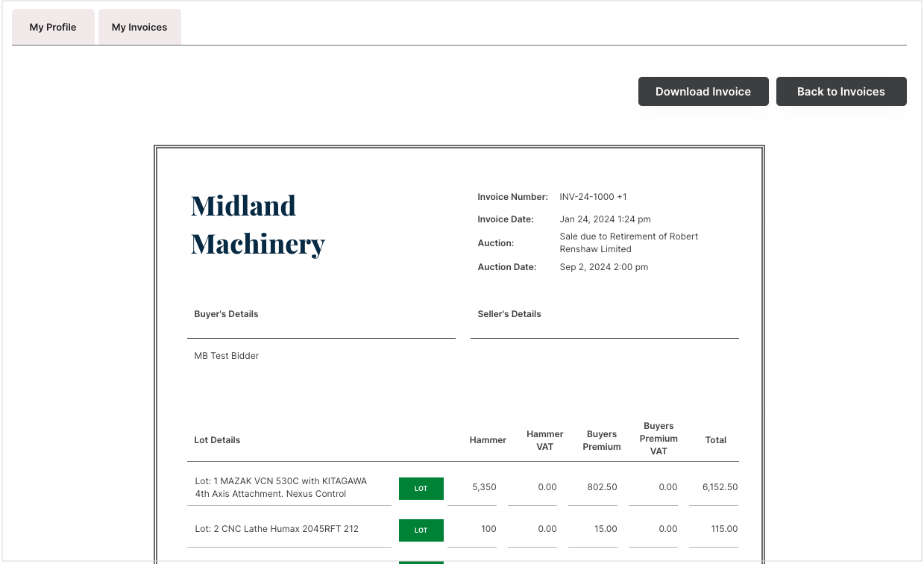This screenshot has width=924, height=564.
Task: Select invoice number INV-24-1000 +1 text
Action: (593, 197)
